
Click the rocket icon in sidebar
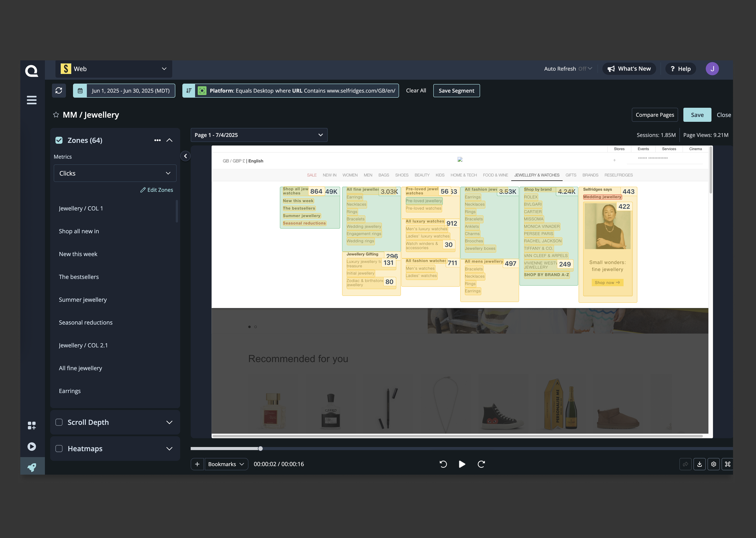(x=32, y=467)
